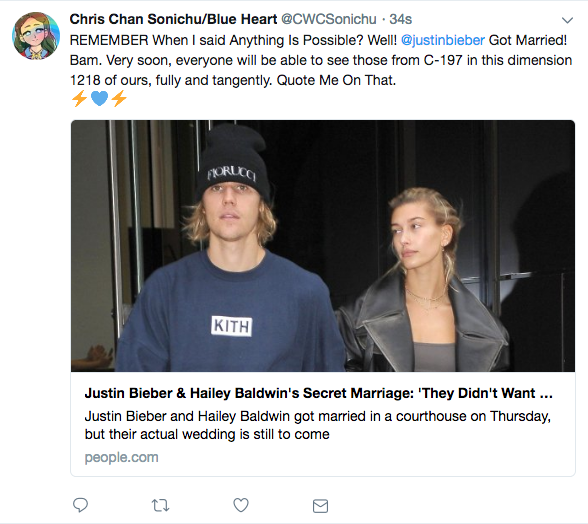The image size is (588, 524).
Task: Click the KITH logo on the sweatshirt
Action: click(231, 326)
